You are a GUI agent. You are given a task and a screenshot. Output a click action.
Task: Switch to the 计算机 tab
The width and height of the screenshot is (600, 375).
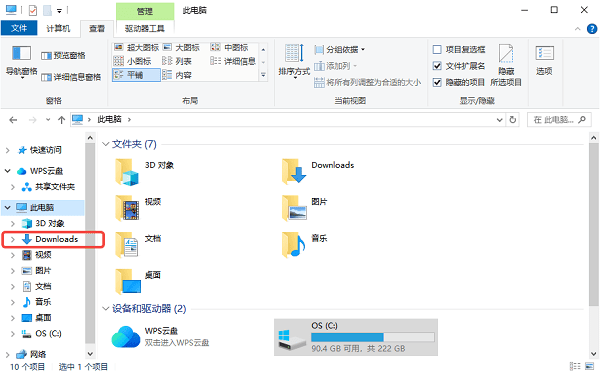click(x=58, y=28)
